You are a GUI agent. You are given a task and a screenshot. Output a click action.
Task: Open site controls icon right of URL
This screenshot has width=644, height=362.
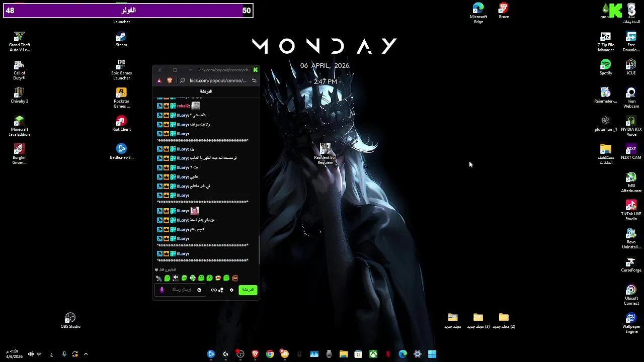[254, 80]
